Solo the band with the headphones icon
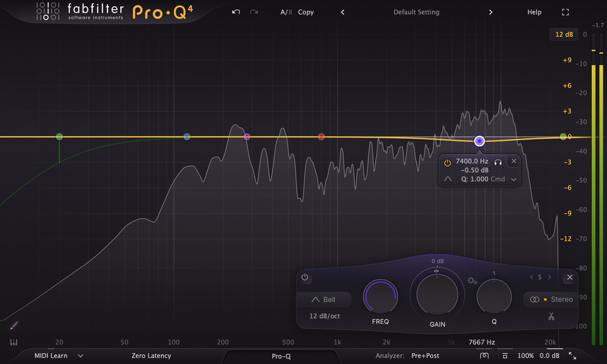Viewport: 607px width, 364px height. coord(498,161)
